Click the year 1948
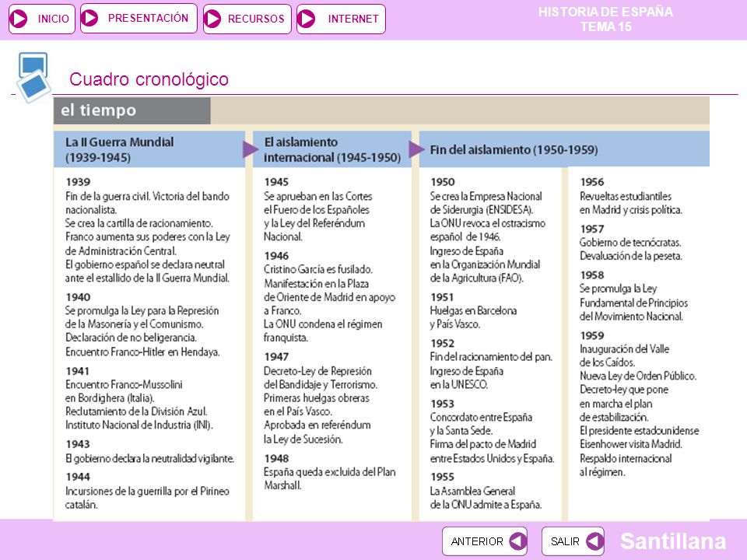This screenshot has width=747, height=560. coord(276,459)
